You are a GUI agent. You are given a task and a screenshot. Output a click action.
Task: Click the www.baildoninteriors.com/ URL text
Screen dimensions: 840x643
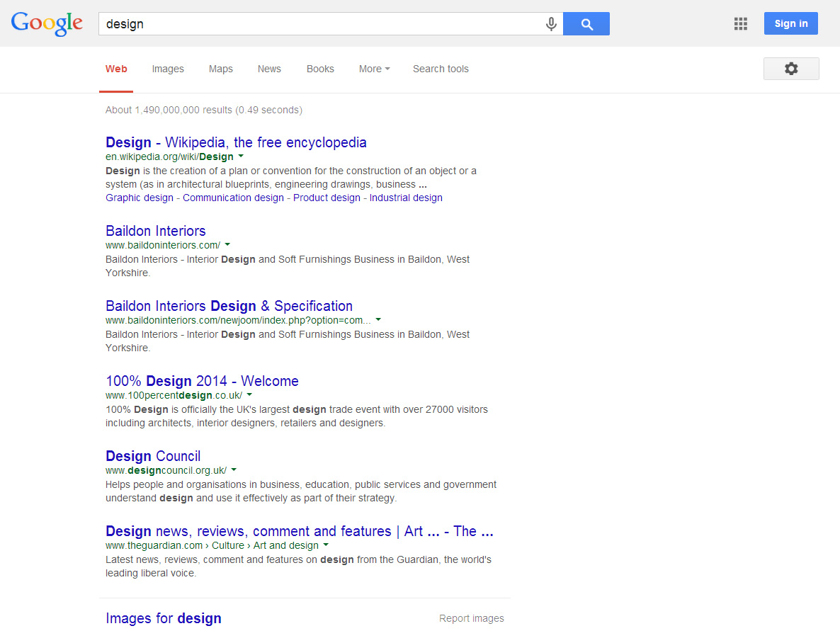[163, 245]
